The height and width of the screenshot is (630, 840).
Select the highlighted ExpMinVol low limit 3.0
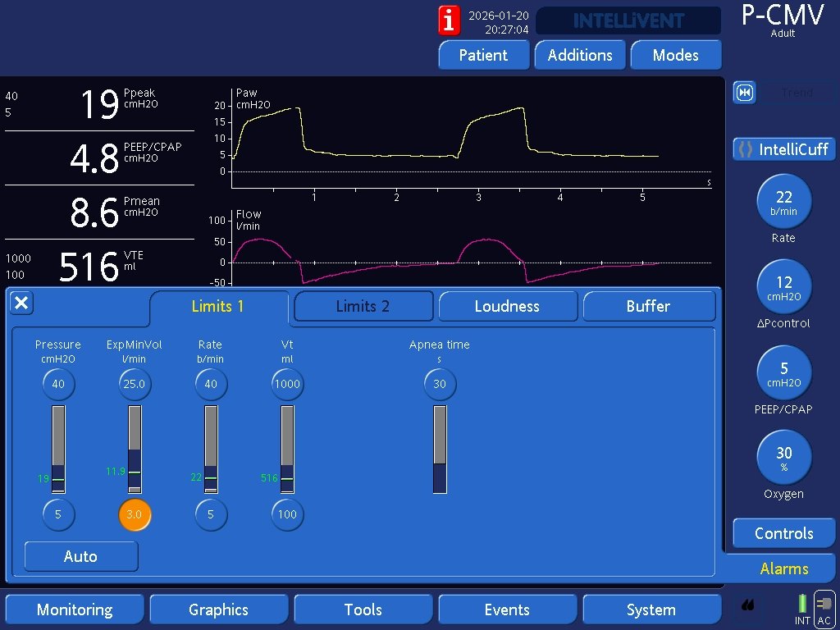(135, 515)
